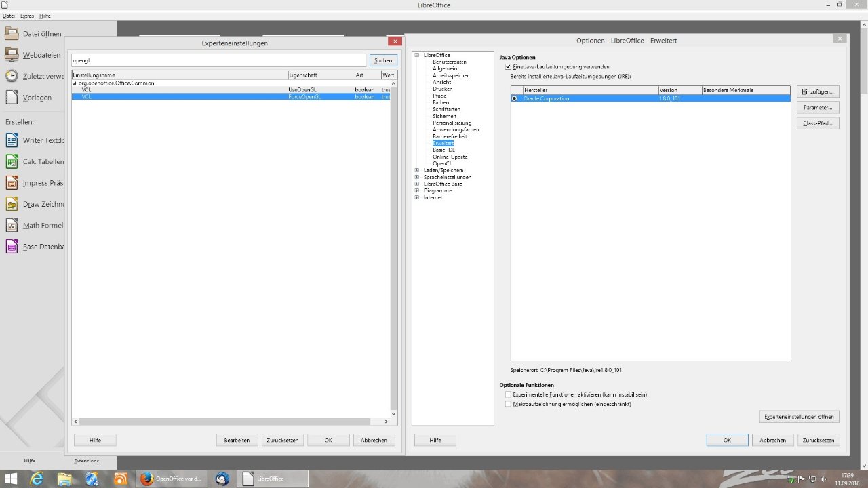The height and width of the screenshot is (488, 868).
Task: Click the Math Formel icon
Action: coord(12,225)
